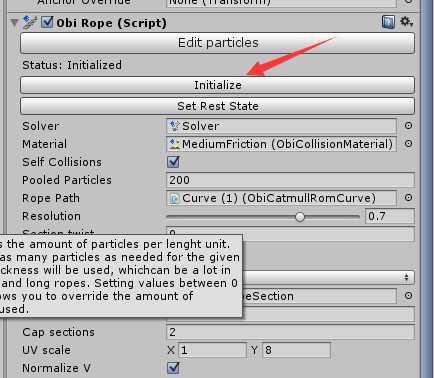Click the Solver label
This screenshot has width=434, height=378.
(x=41, y=126)
